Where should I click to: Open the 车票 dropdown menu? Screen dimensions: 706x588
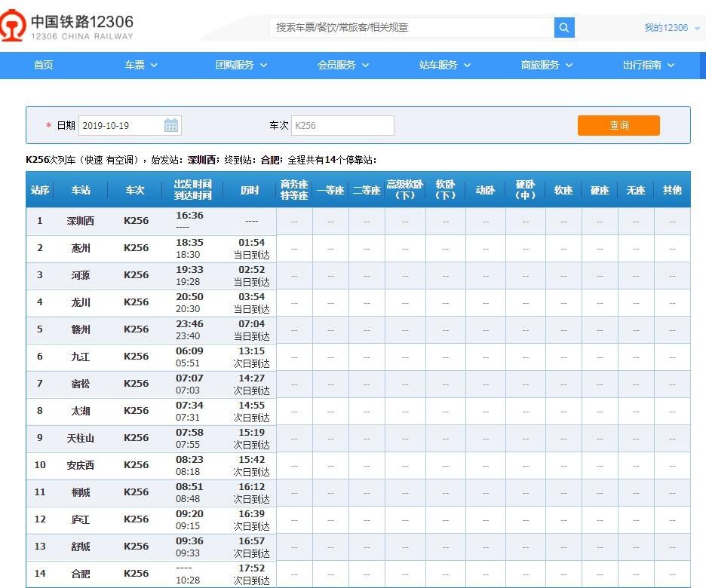click(x=140, y=66)
